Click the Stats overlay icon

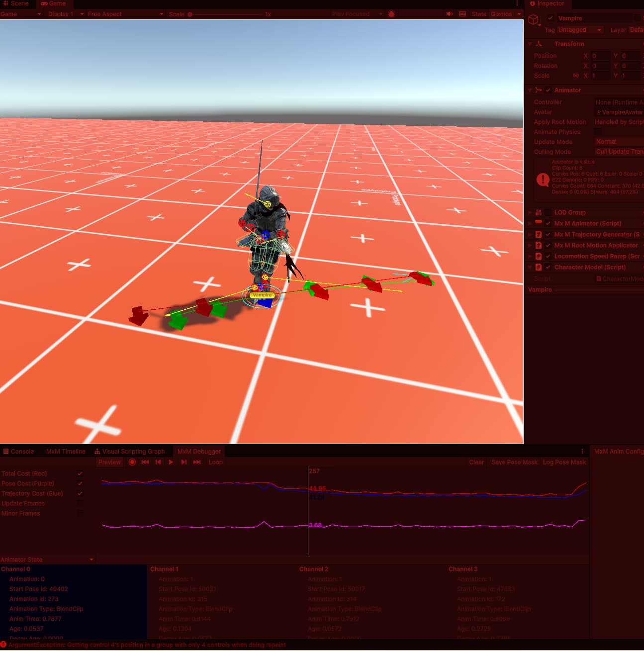[x=478, y=14]
